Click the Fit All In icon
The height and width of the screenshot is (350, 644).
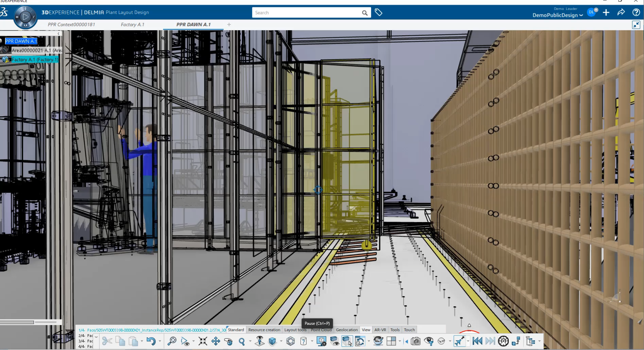click(203, 341)
